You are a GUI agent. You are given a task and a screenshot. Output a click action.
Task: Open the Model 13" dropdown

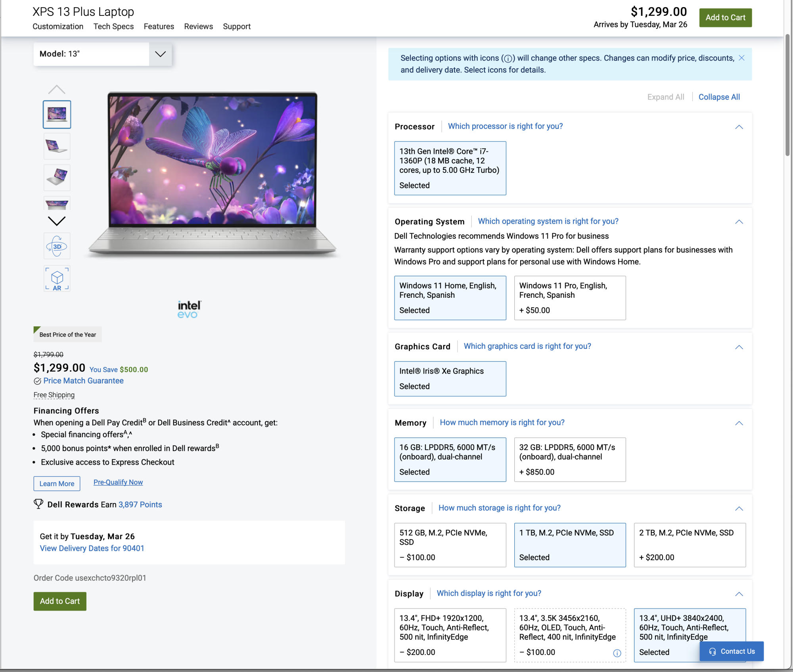tap(160, 54)
